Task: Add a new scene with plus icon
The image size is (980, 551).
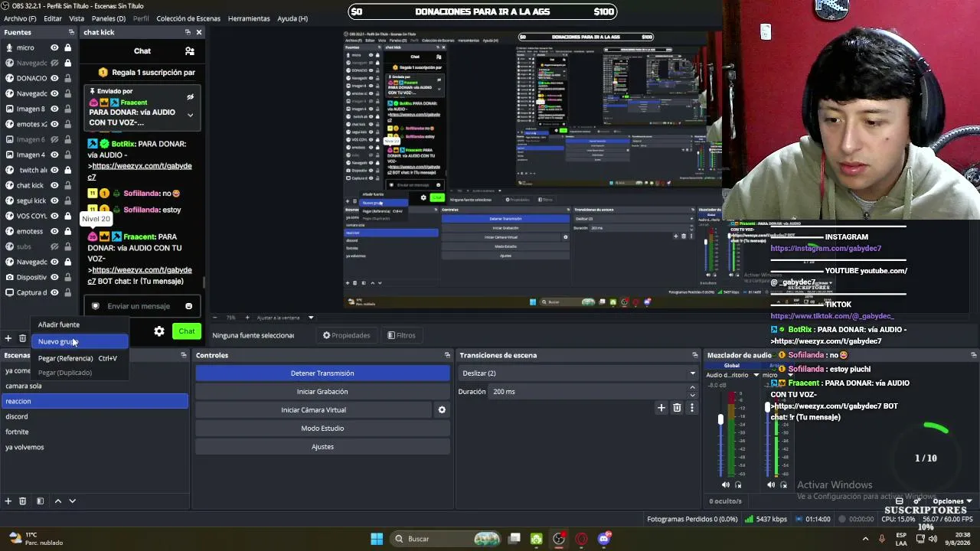Action: (x=8, y=501)
